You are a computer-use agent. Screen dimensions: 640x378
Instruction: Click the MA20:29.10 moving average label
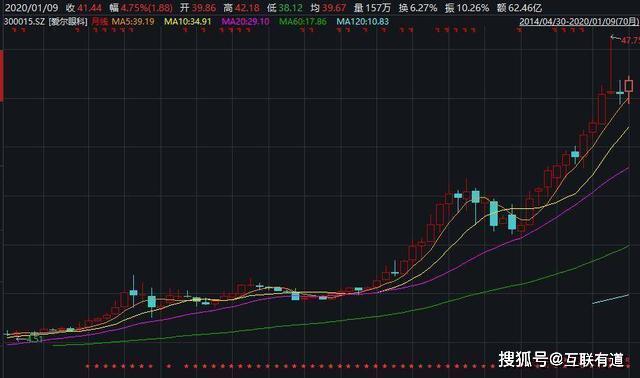click(245, 22)
